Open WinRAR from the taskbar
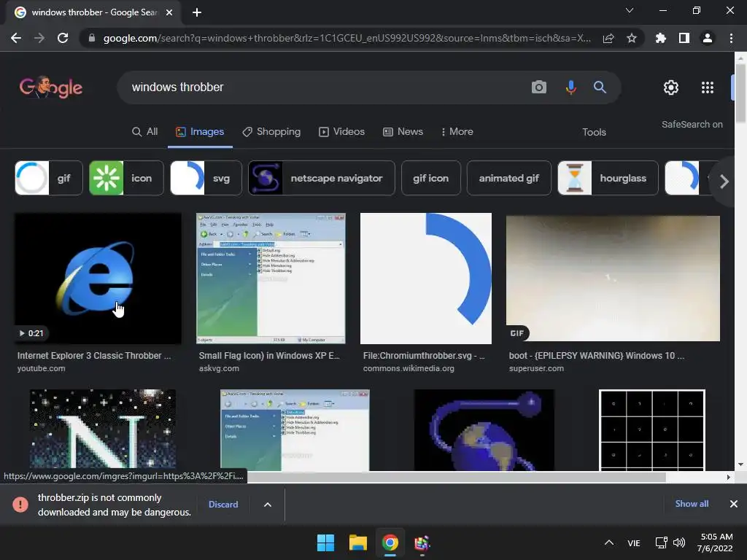747x560 pixels. [422, 542]
